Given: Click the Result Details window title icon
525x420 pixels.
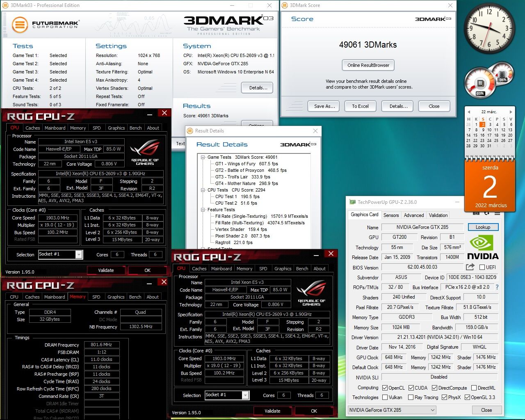Looking at the screenshot, I should click(x=190, y=131).
